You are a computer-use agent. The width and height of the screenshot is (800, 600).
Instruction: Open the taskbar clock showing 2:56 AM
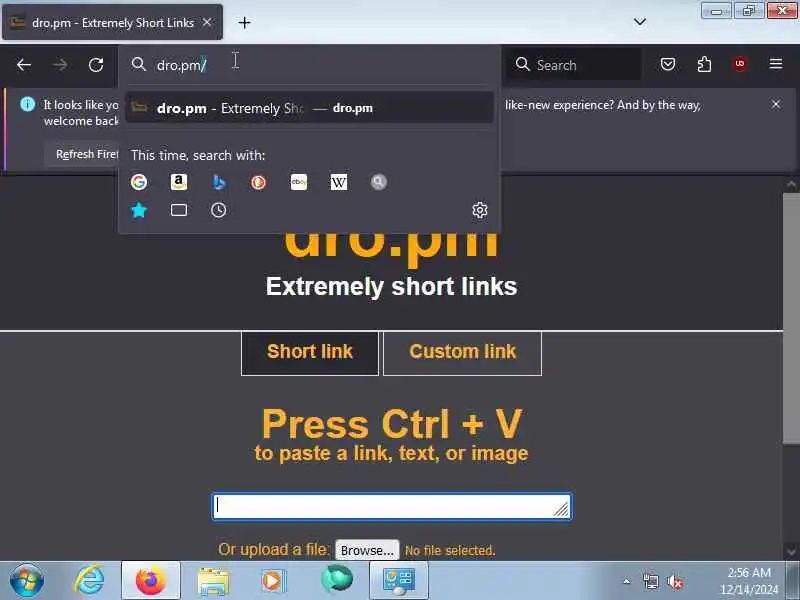(748, 581)
